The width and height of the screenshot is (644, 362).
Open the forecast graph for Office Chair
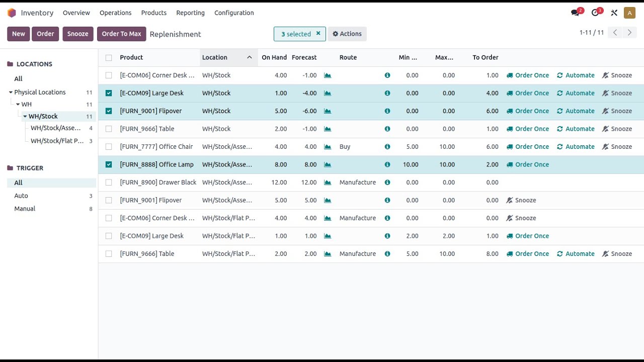328,147
